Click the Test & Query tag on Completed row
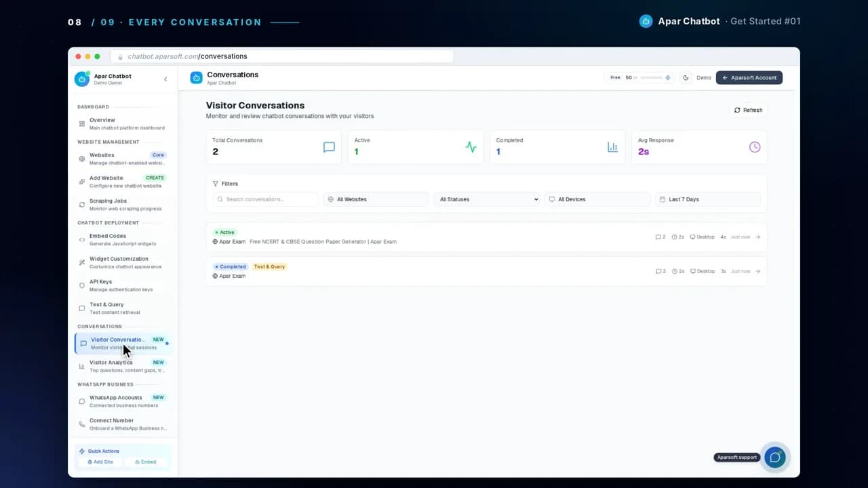The width and height of the screenshot is (868, 488). pos(269,266)
